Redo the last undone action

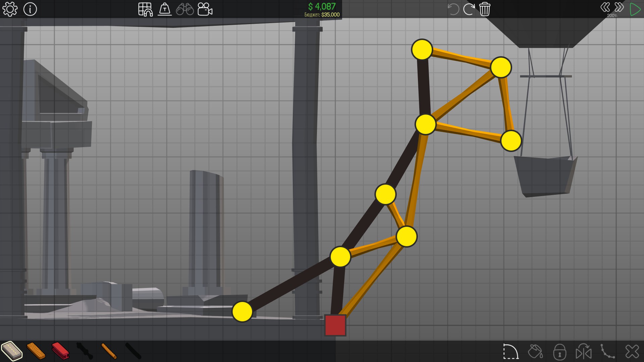click(x=469, y=9)
